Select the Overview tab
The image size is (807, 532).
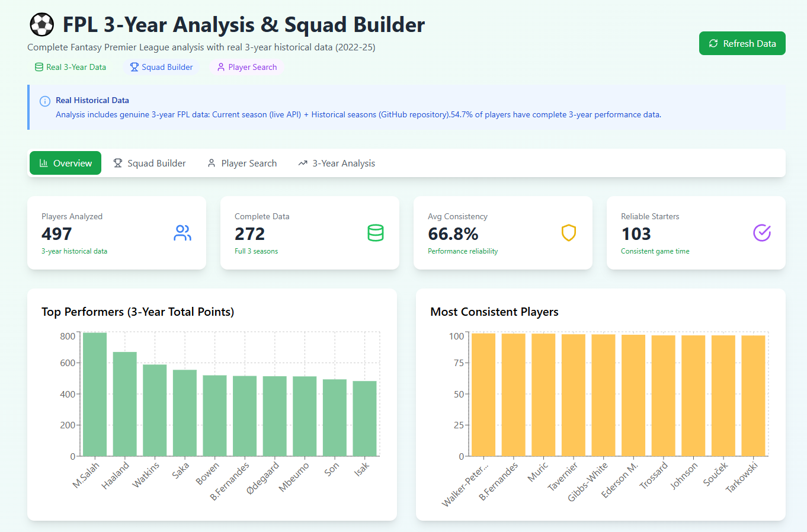(x=65, y=163)
